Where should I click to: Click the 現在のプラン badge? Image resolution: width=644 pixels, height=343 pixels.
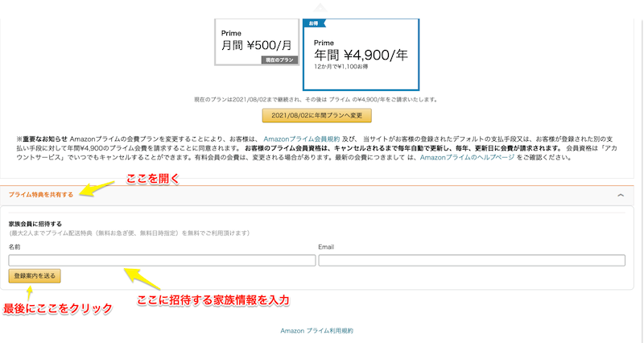[x=279, y=60]
